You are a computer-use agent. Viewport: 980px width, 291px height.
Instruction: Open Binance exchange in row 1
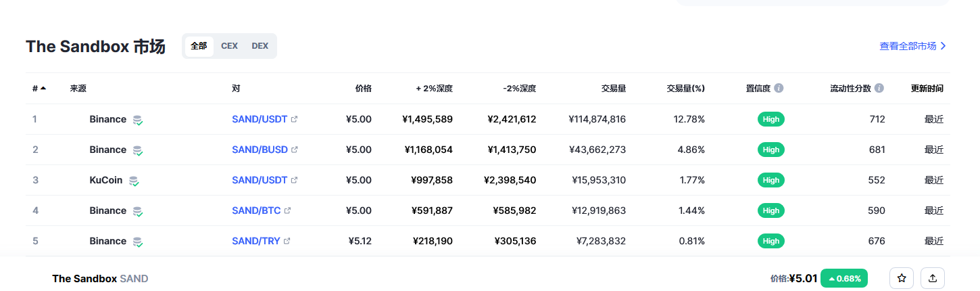click(107, 119)
